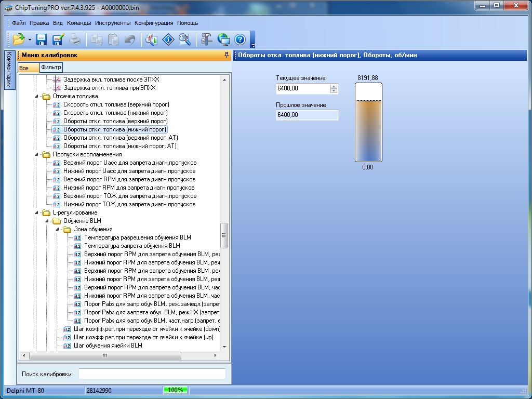Click the globe and monitor toolbar icon
Screen dimensions: 532x399
click(223, 39)
